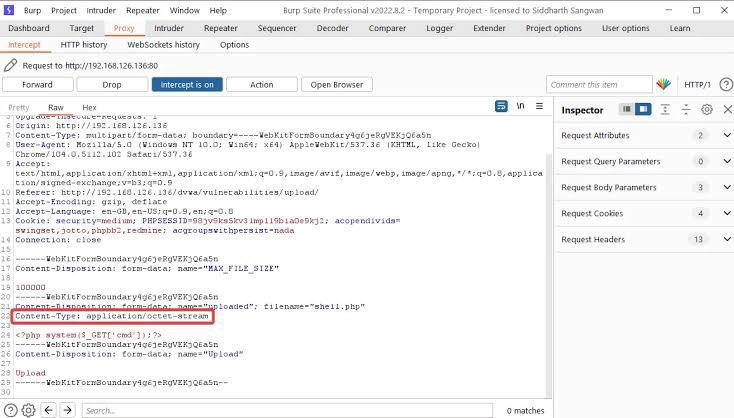Click the pencil edit icon beside request URL

click(10, 66)
